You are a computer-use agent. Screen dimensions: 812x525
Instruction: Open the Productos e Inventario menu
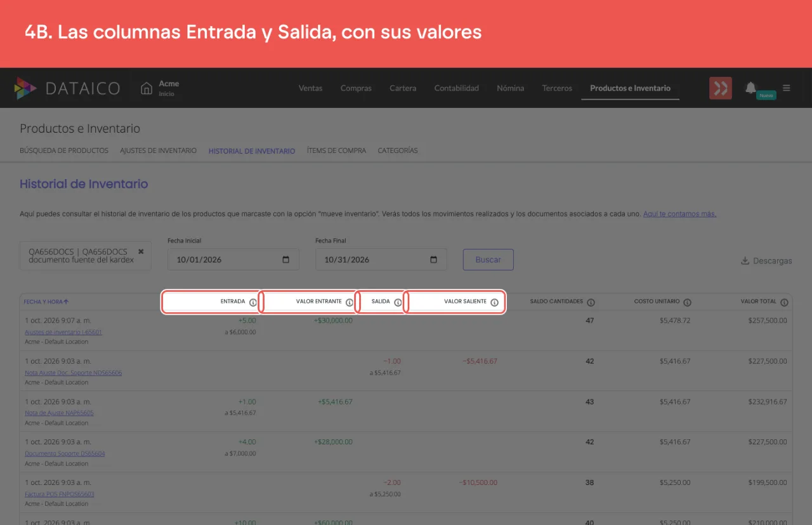point(630,88)
